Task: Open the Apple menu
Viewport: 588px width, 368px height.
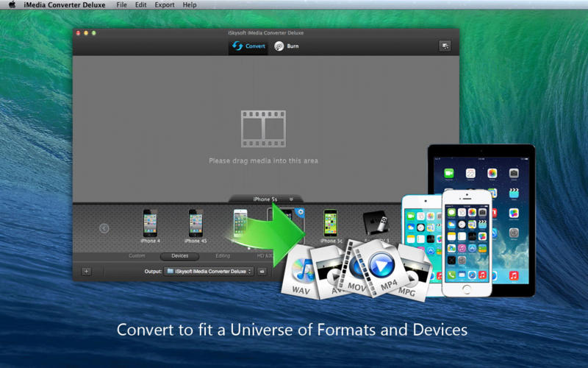Action: 12,5
